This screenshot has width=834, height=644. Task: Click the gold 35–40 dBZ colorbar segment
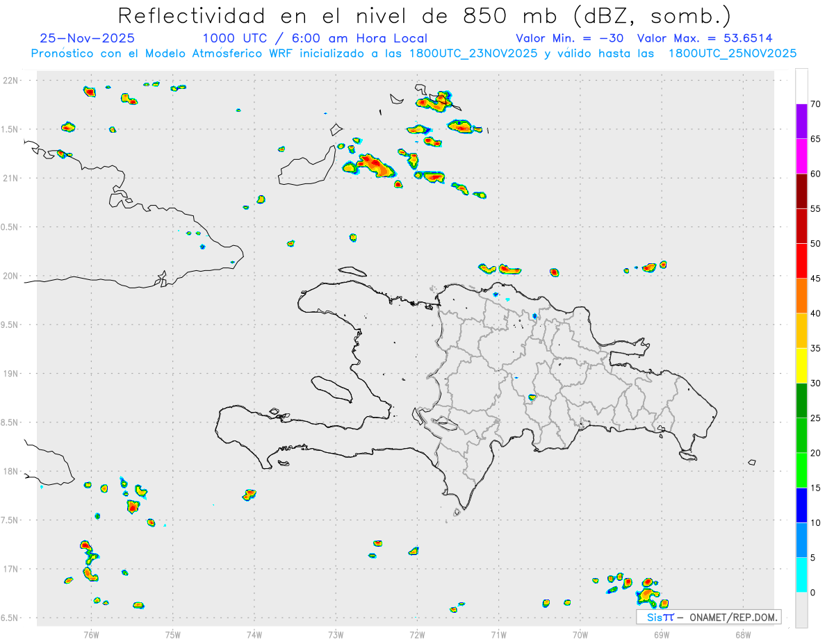pos(801,331)
